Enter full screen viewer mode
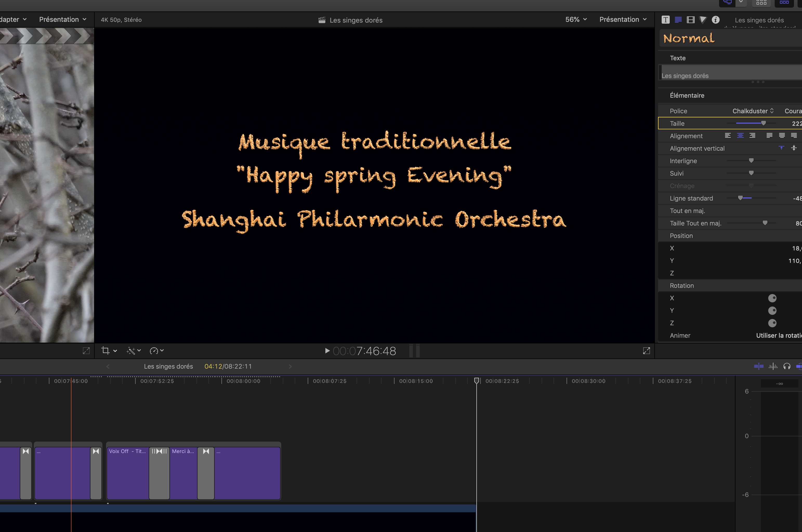This screenshot has height=532, width=802. 646,350
